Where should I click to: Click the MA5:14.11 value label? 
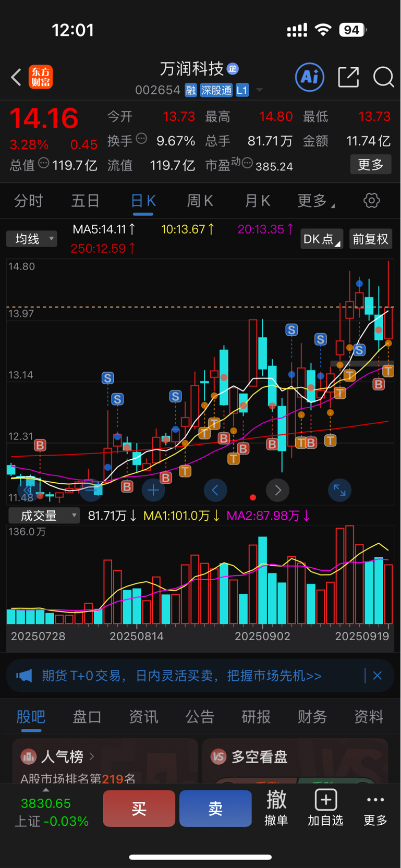(104, 229)
